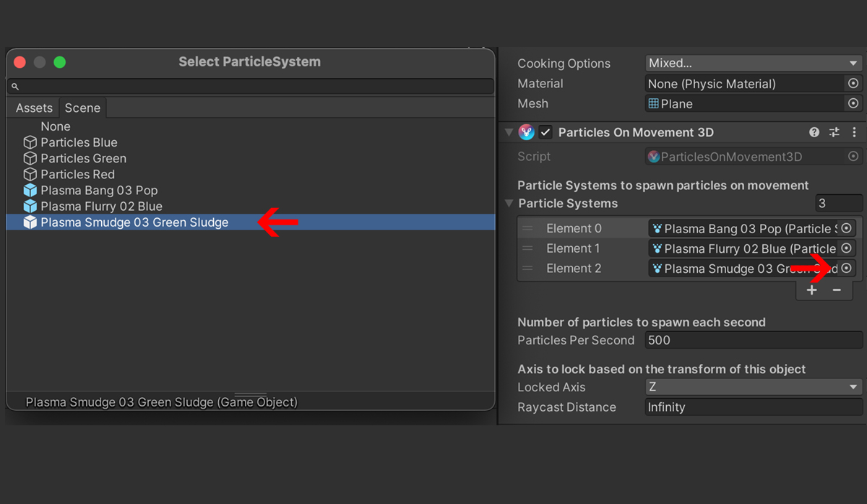867x504 pixels.
Task: Remove a particle system list element
Action: (837, 290)
